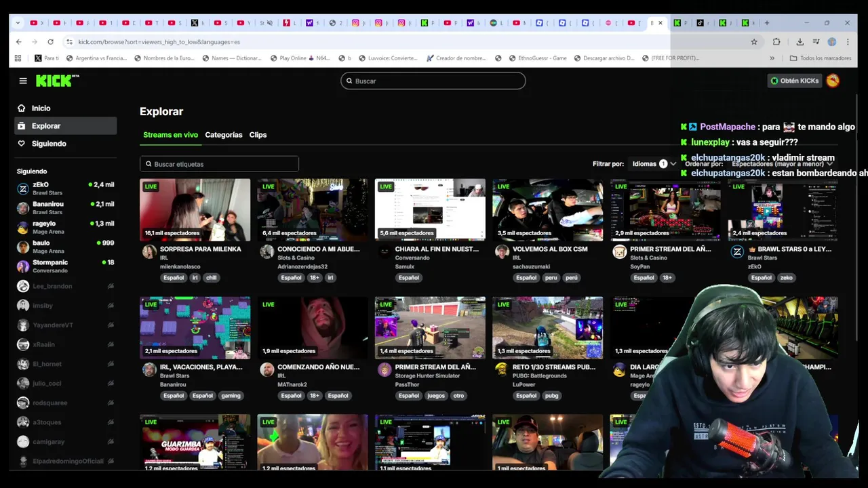Click Slots & Casino category under SoyPan

coord(648,258)
